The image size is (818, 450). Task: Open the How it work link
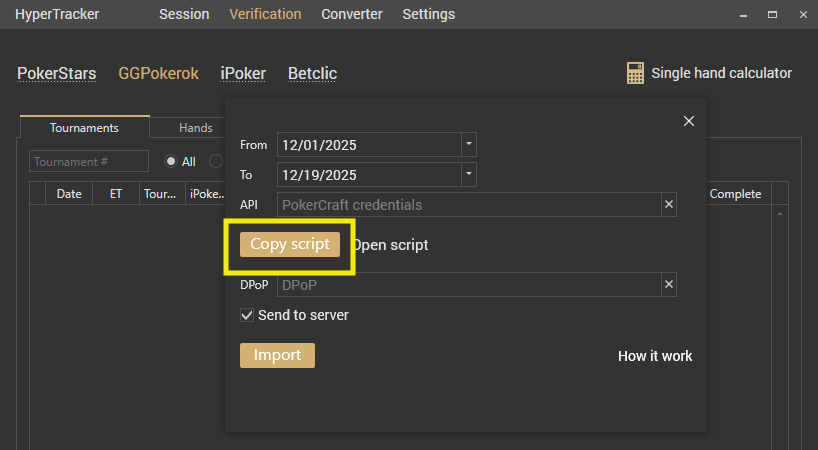(655, 356)
